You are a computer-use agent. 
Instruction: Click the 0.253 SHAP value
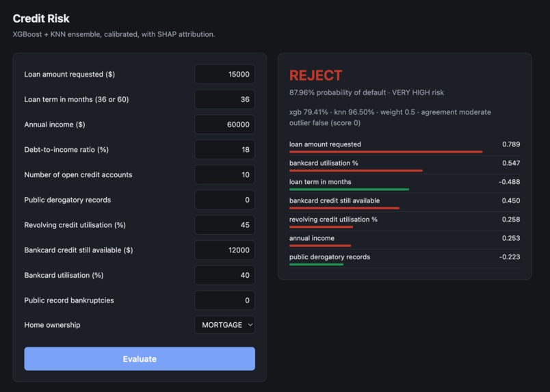click(x=511, y=238)
